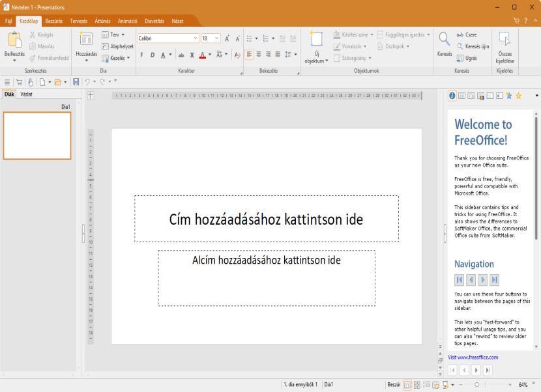Click the Keresés magnifier icon
Viewport: 541px width, 392px height.
click(x=444, y=39)
